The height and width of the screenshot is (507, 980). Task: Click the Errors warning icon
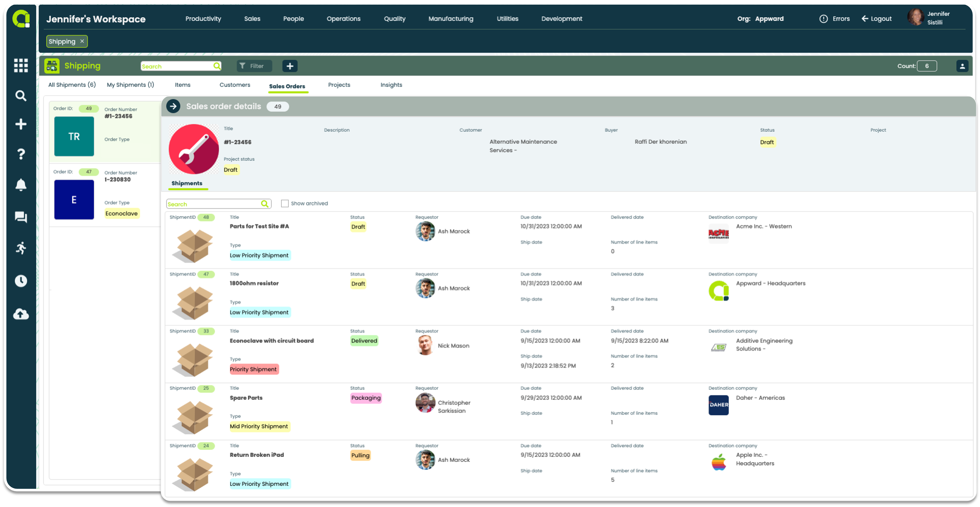tap(823, 19)
